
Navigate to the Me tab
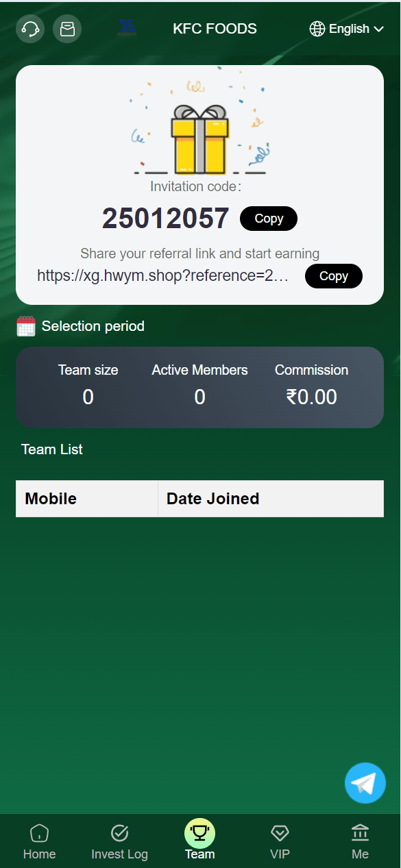360,842
